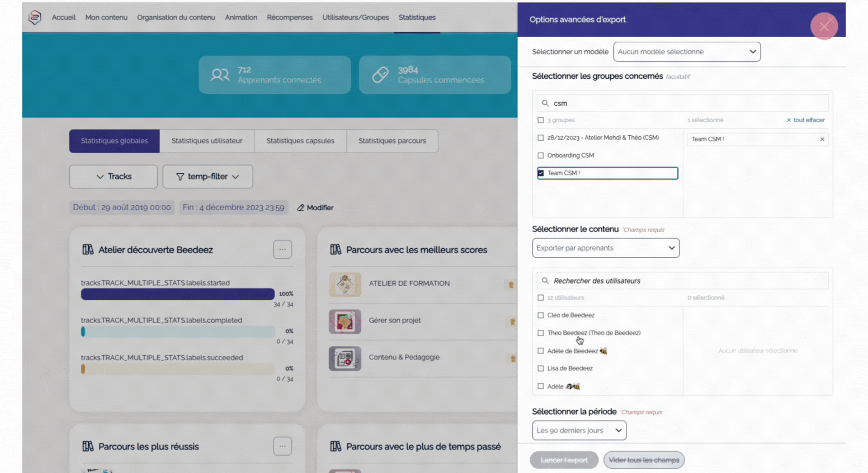The height and width of the screenshot is (473, 868).
Task: Uncheck the Team CSM ! group checkbox
Action: point(541,173)
